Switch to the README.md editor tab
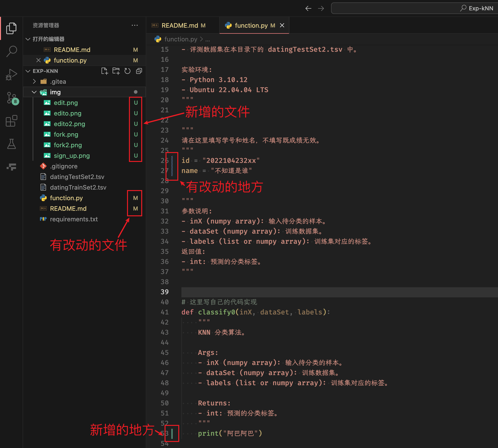Viewport: 498px width, 448px height. tap(182, 25)
